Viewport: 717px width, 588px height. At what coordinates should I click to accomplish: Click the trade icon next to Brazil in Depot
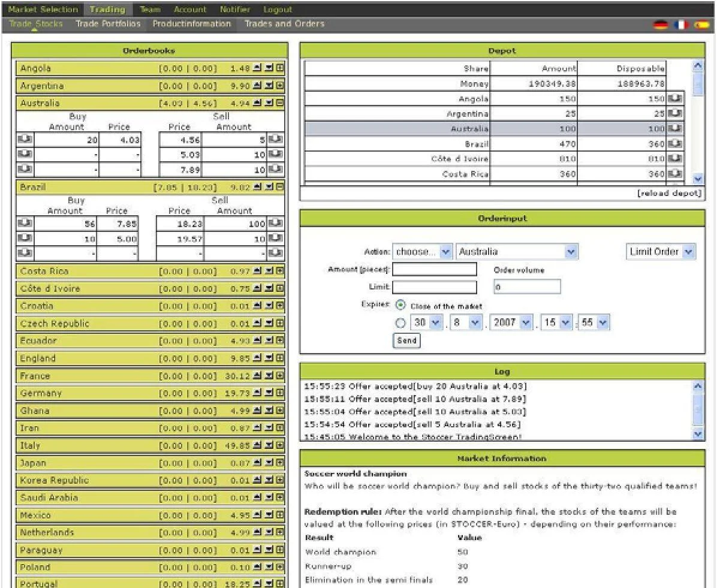(x=675, y=144)
